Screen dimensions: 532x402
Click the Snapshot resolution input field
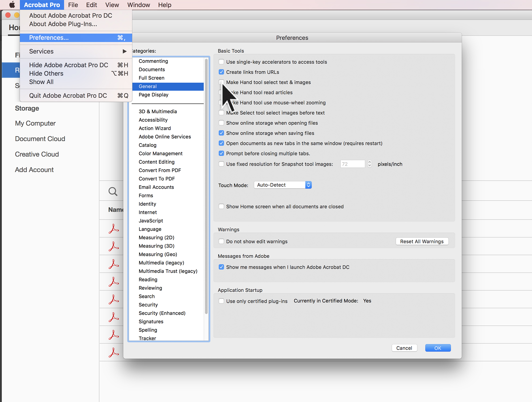pos(352,164)
